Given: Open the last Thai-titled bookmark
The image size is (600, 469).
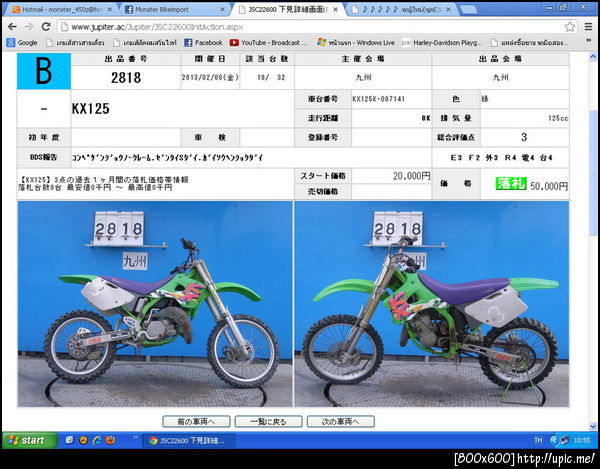Looking at the screenshot, I should (x=530, y=42).
